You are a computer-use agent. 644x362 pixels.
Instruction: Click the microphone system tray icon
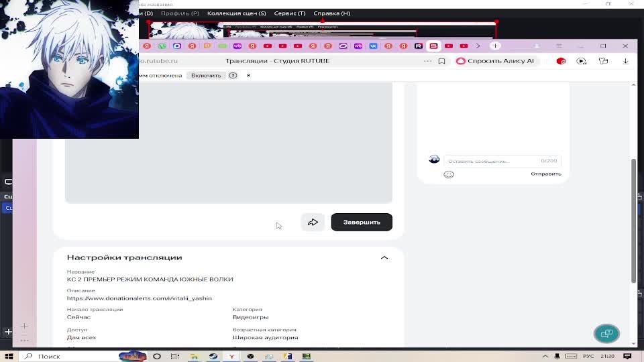point(557,356)
